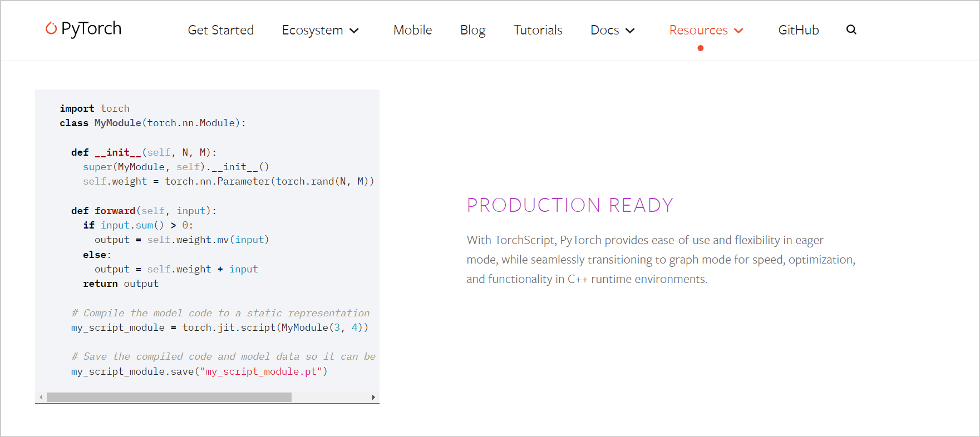The height and width of the screenshot is (437, 980).
Task: Click the 'else:' code line
Action: [x=97, y=255]
